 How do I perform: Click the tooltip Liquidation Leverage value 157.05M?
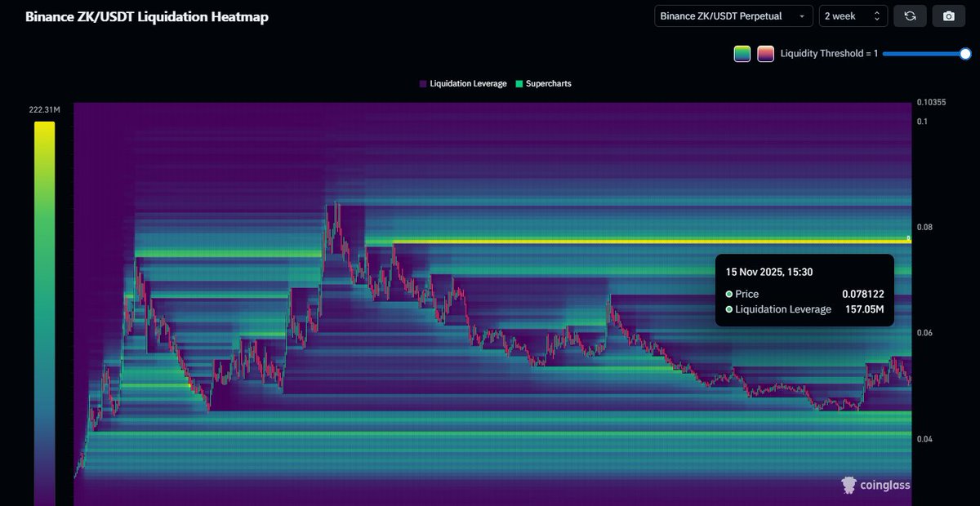click(866, 309)
